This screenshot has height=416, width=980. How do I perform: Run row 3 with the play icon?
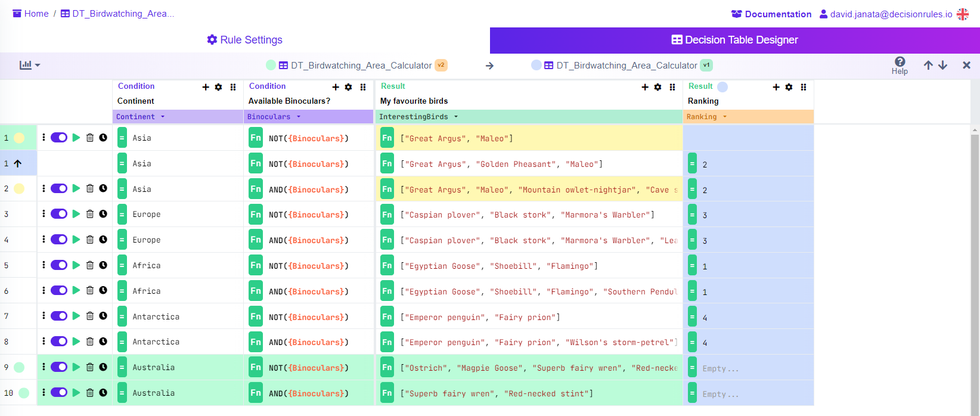76,214
